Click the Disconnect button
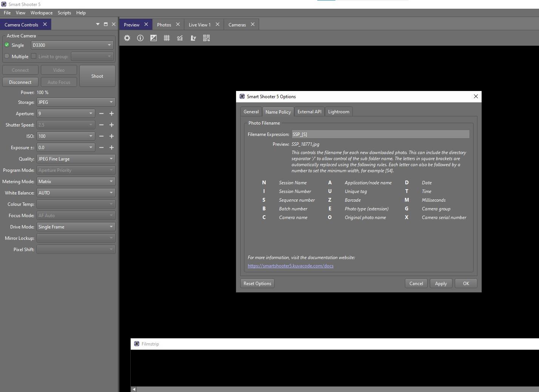The width and height of the screenshot is (539, 392). pos(20,82)
